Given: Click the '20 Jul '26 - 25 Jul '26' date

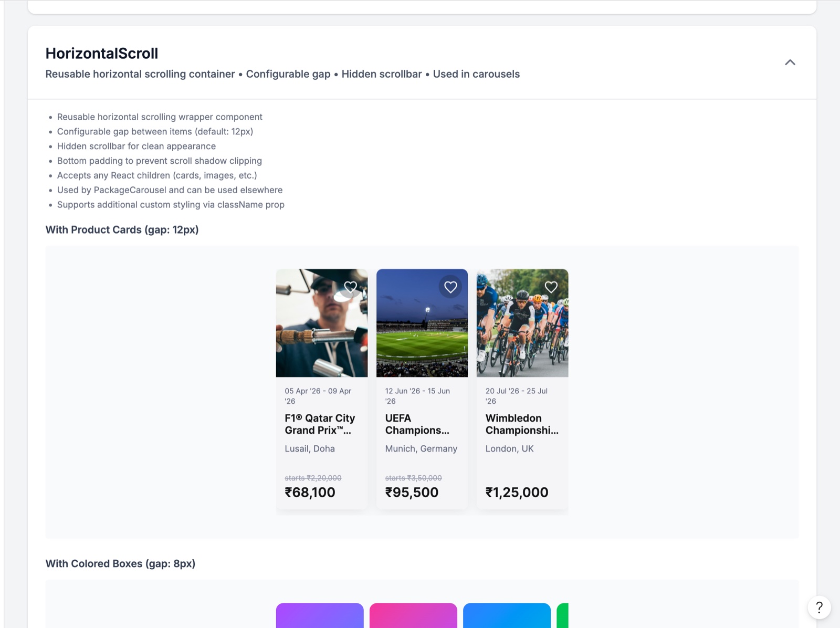Looking at the screenshot, I should pos(517,396).
